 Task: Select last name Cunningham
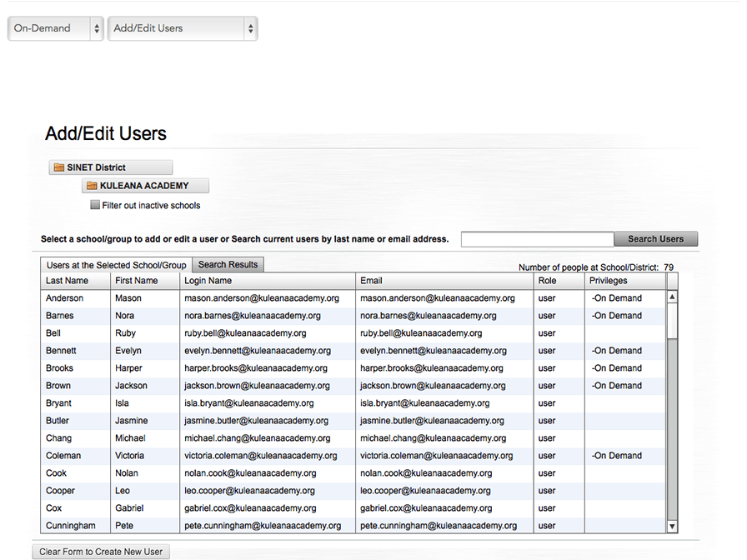click(71, 526)
